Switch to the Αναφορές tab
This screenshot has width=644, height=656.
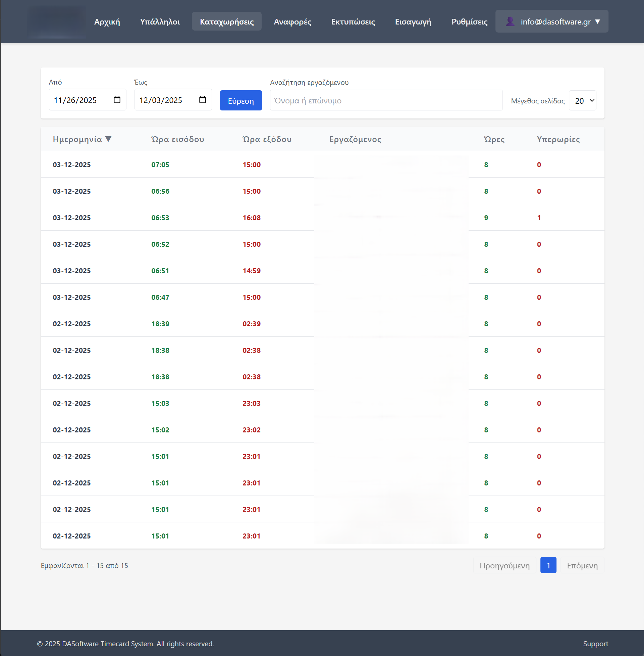point(292,21)
